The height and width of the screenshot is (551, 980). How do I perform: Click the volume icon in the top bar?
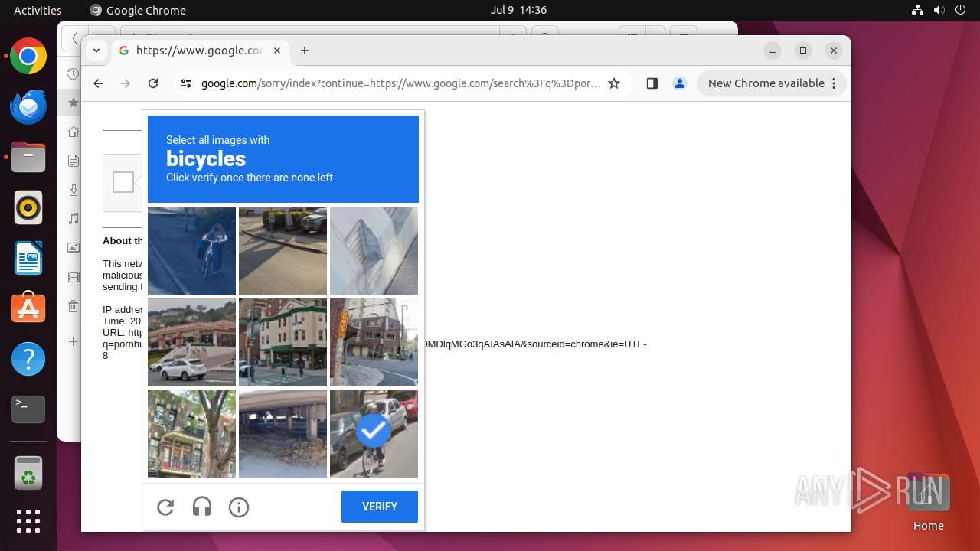pos(939,10)
